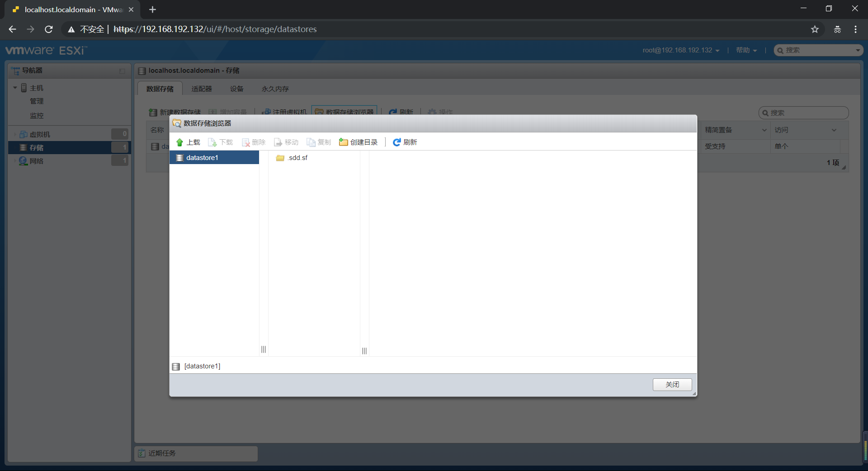Screen dimensions: 868x471
Task: Click the dialog resize grip corner
Action: [x=694, y=394]
